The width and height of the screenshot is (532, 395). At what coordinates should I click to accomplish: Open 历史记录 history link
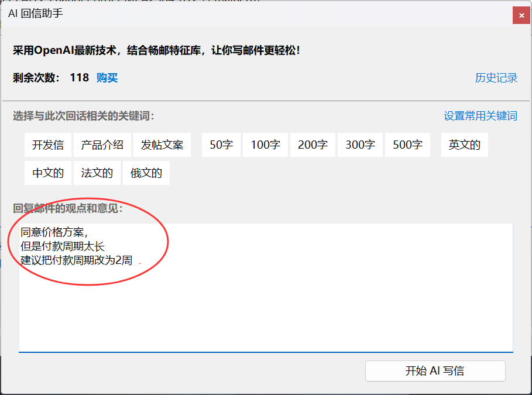pyautogui.click(x=496, y=78)
